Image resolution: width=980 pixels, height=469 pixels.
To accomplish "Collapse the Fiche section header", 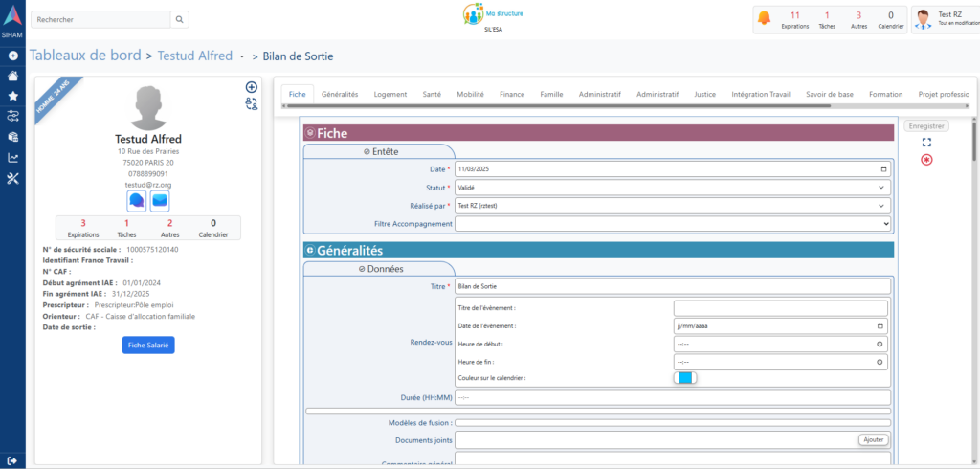I will [310, 133].
